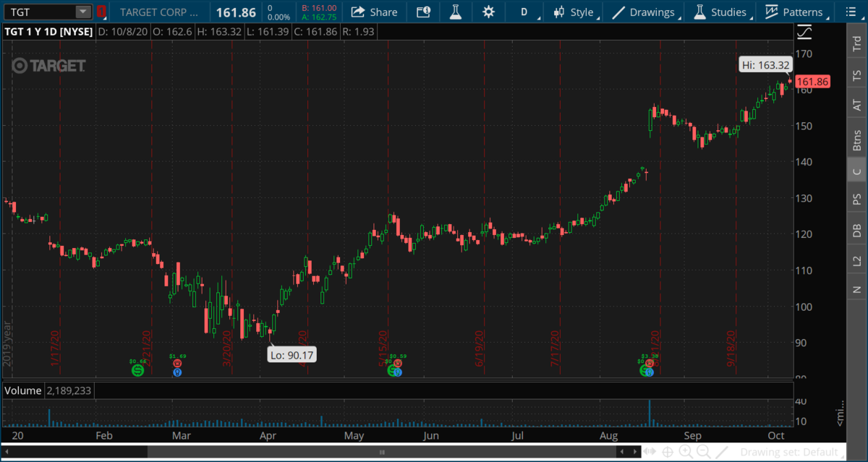
Task: Click the red earnings marker labeled $3.38
Action: point(650,364)
